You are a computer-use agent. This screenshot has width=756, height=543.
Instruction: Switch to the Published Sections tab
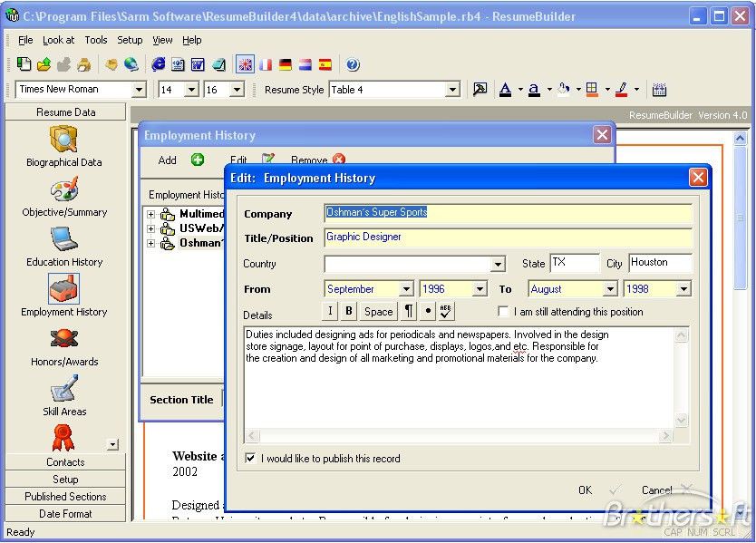(x=65, y=496)
